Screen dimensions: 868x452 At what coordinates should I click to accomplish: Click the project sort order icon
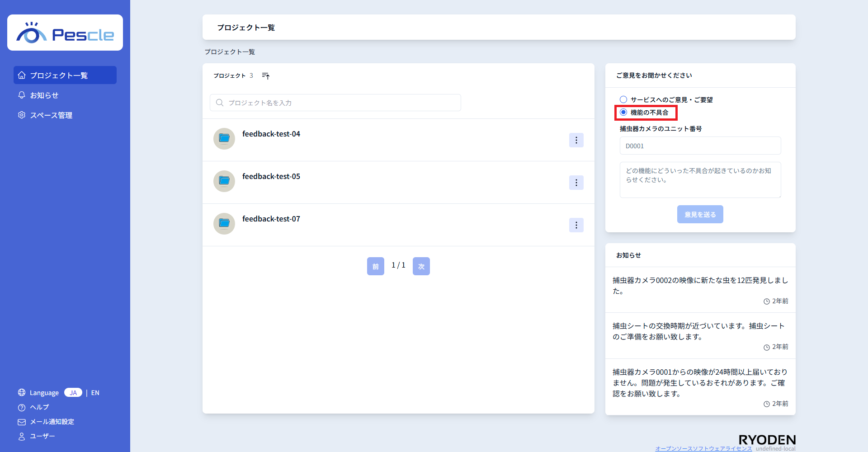266,76
